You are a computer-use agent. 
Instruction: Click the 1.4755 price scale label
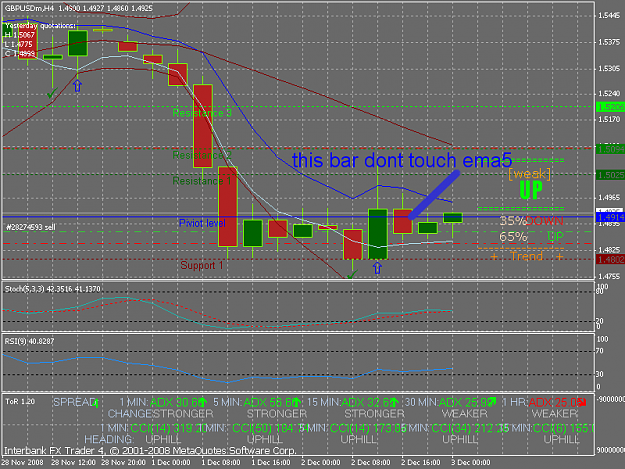point(609,276)
